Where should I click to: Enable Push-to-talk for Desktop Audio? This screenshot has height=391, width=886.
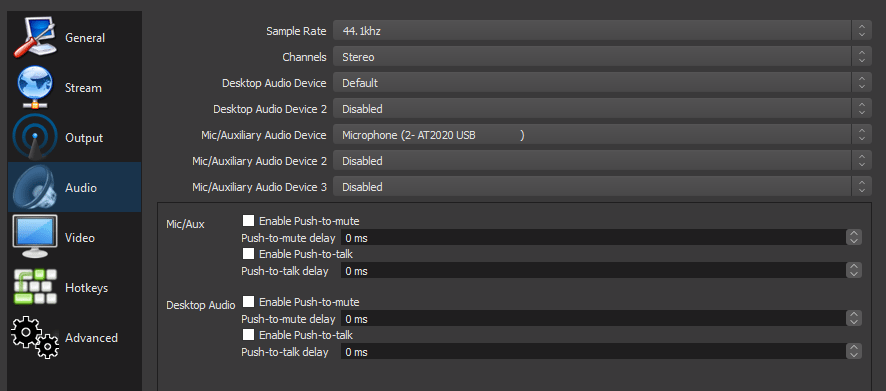click(248, 335)
